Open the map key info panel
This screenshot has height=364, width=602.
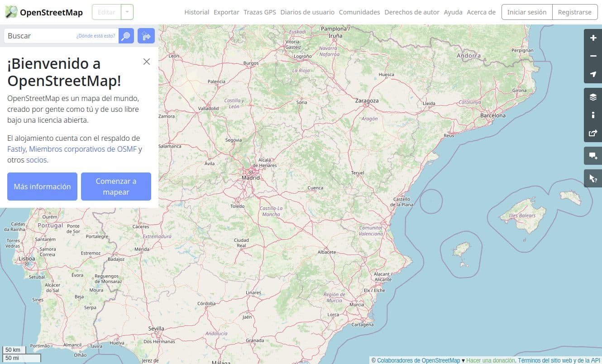593,115
